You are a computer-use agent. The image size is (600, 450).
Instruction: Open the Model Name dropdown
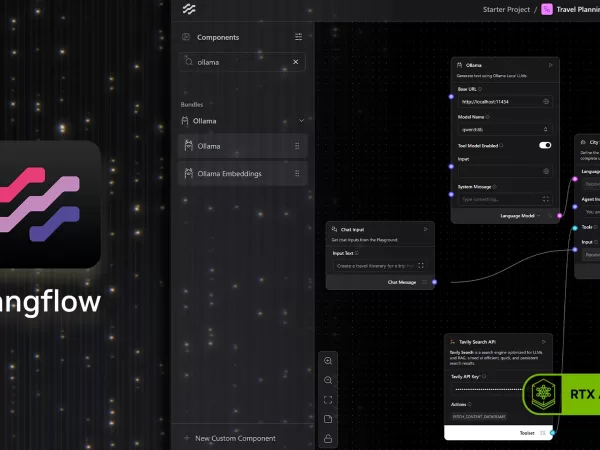point(504,129)
